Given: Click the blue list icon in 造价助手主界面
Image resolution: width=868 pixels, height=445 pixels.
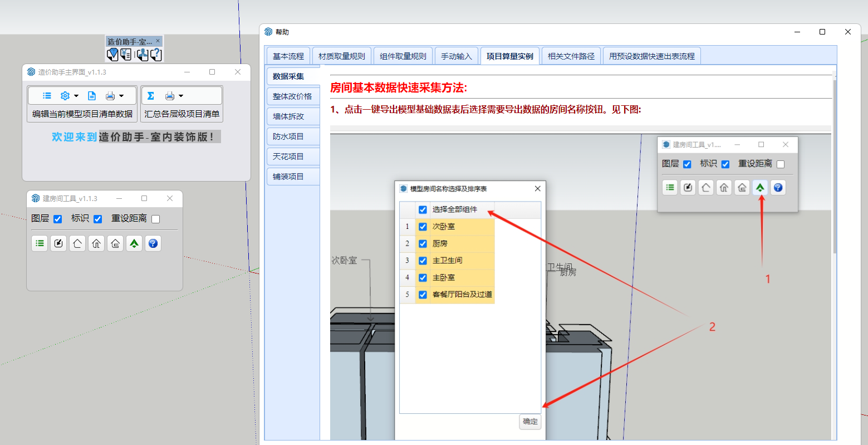Looking at the screenshot, I should pos(47,96).
